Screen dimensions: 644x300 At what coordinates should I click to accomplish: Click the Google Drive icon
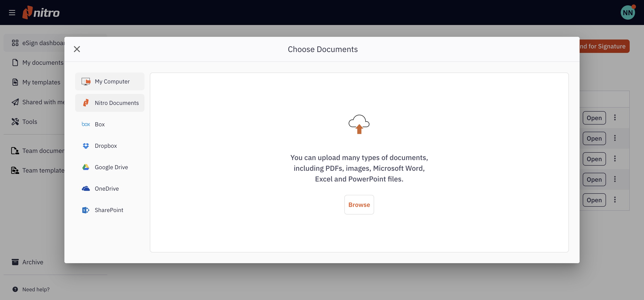(x=86, y=167)
